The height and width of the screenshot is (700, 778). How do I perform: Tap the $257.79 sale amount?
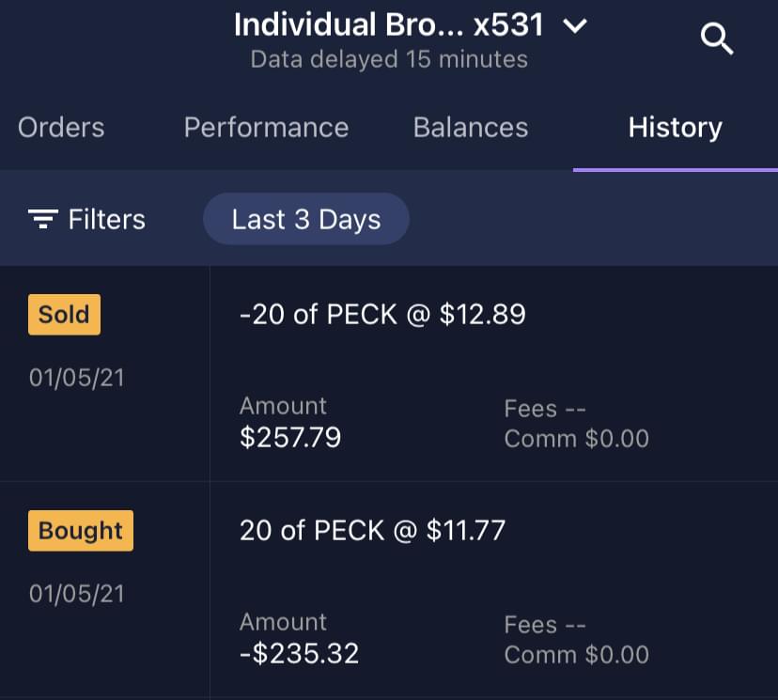(x=290, y=437)
